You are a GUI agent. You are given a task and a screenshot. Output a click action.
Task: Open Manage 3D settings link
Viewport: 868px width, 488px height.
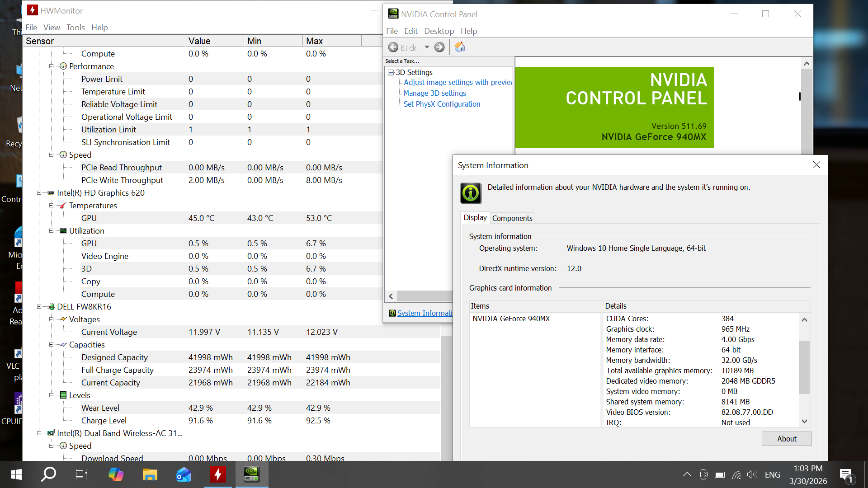coord(434,93)
